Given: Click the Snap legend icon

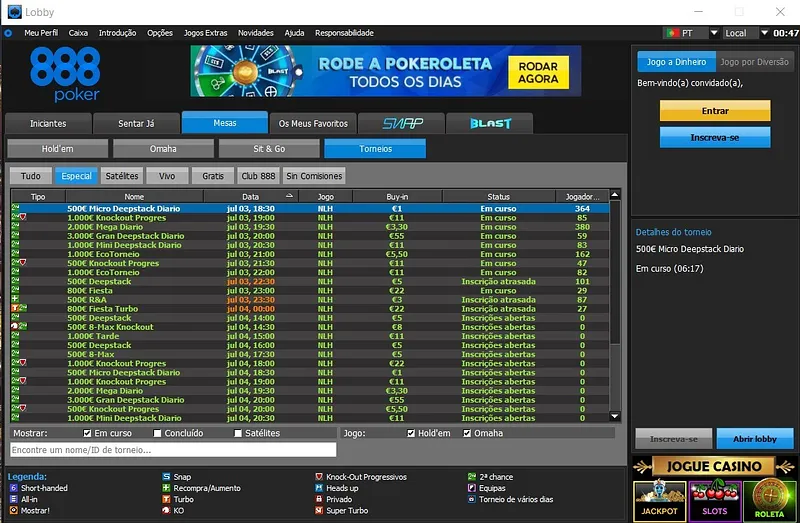Looking at the screenshot, I should (x=165, y=477).
